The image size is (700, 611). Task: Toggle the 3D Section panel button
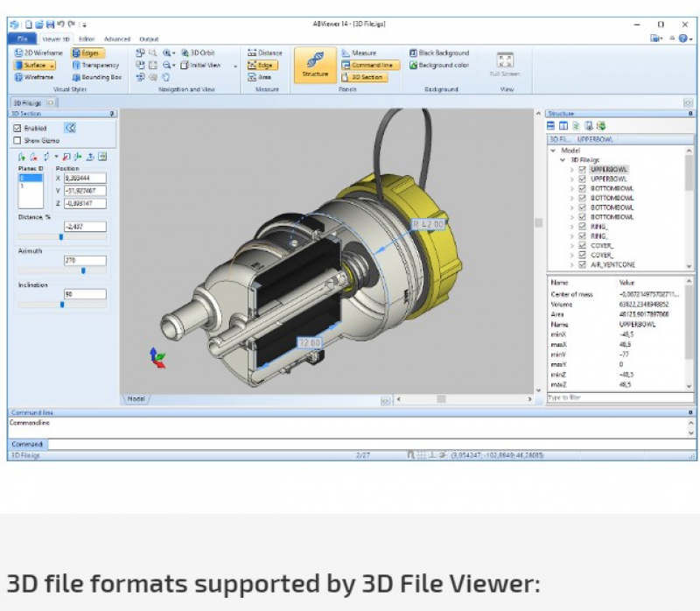click(x=364, y=77)
